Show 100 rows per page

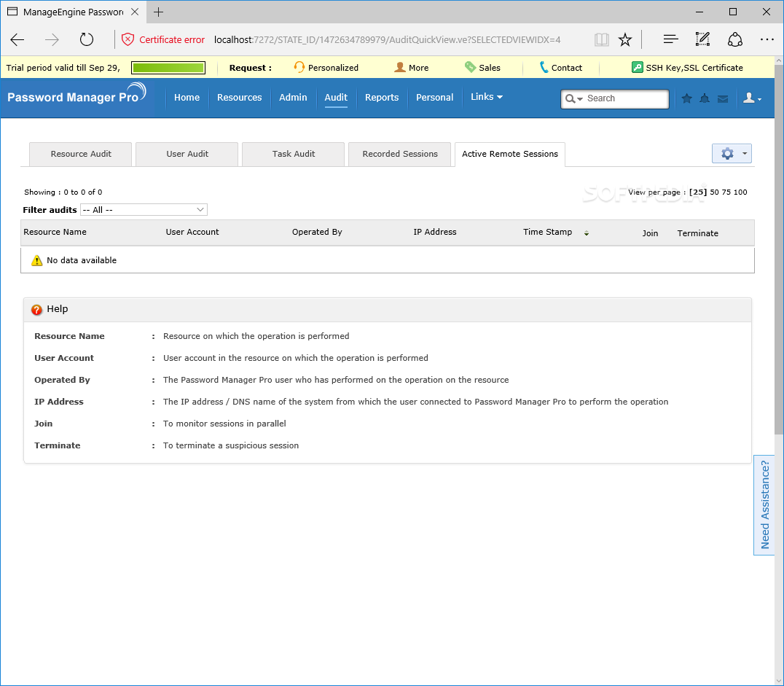tap(740, 192)
